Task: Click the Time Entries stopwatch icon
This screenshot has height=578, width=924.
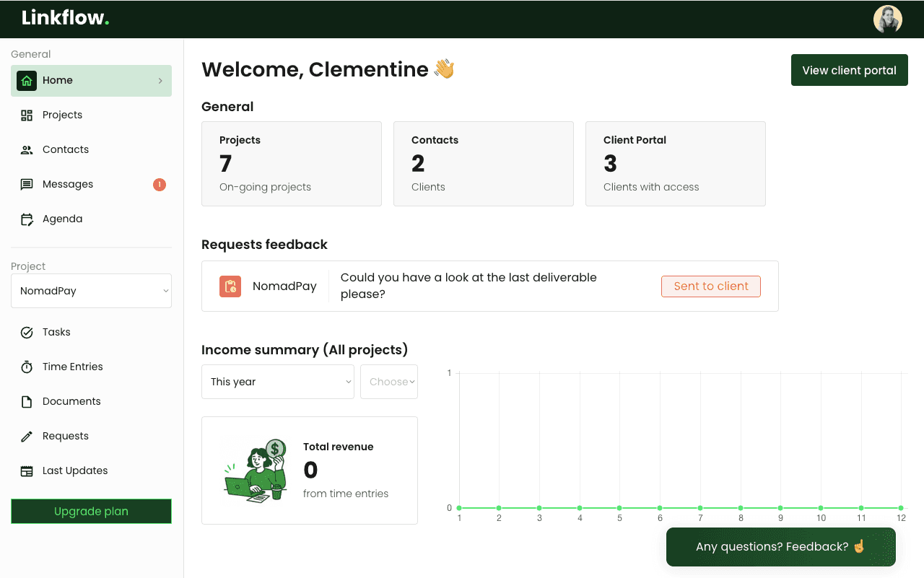Action: click(27, 367)
